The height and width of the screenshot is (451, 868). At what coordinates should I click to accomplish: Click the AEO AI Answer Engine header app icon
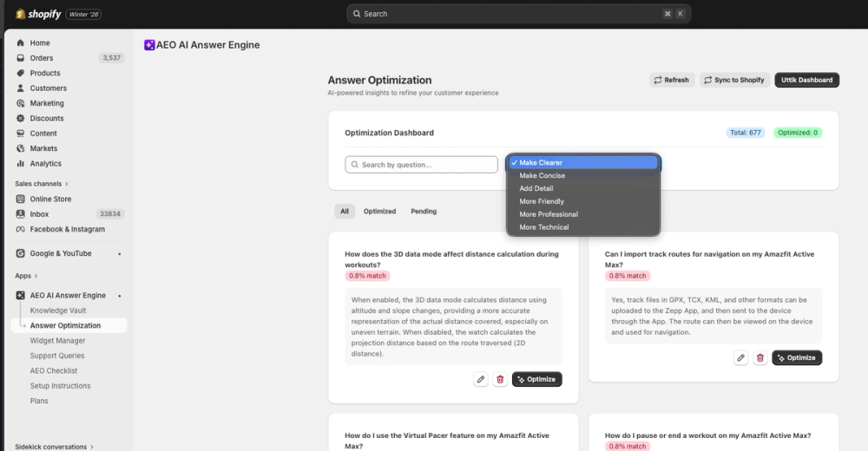(149, 45)
